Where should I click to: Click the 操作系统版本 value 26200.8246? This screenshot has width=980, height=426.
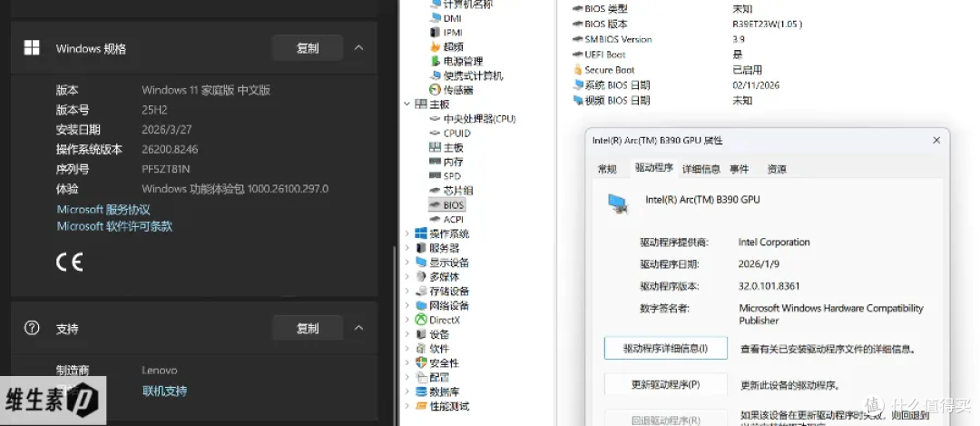pos(170,149)
